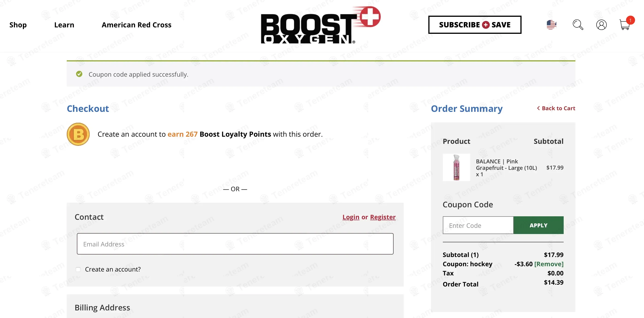This screenshot has height=318, width=644.
Task: Click the Enter Code coupon field
Action: tap(478, 225)
